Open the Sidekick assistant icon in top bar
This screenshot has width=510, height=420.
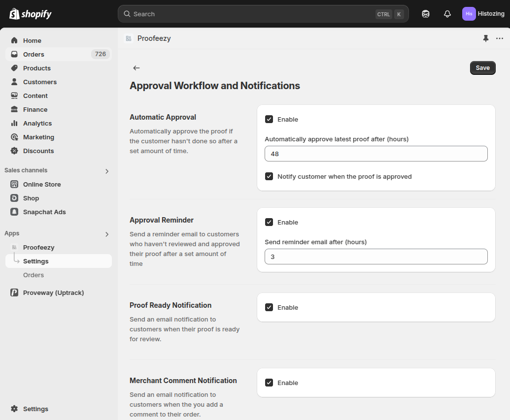[426, 14]
